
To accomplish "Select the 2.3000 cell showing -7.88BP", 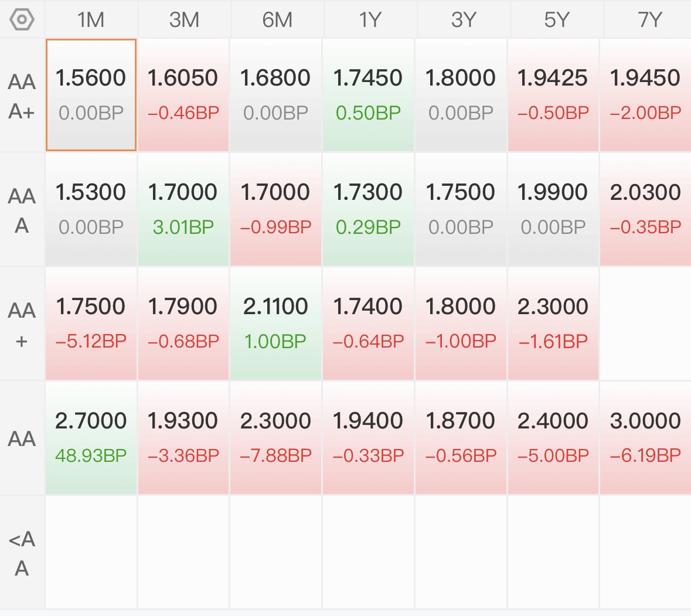I will (276, 438).
